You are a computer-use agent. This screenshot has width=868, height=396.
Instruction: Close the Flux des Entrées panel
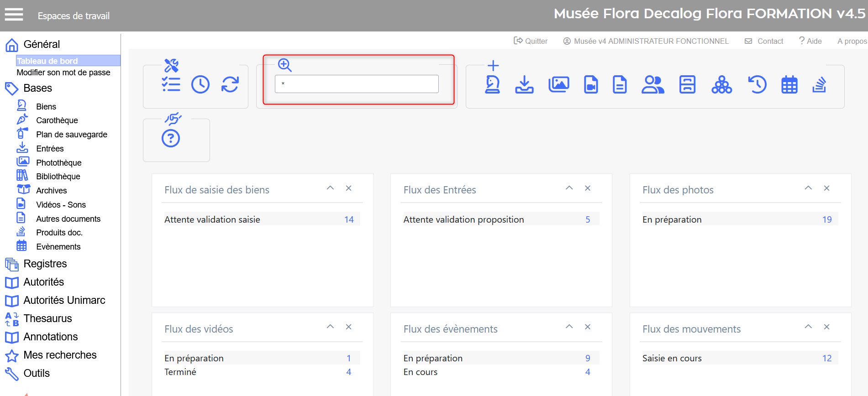(588, 188)
